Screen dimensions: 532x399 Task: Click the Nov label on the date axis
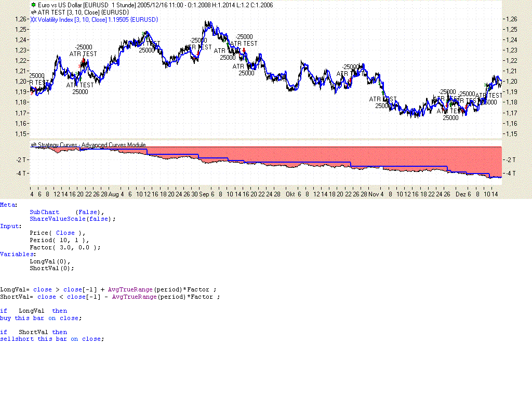coord(374,194)
